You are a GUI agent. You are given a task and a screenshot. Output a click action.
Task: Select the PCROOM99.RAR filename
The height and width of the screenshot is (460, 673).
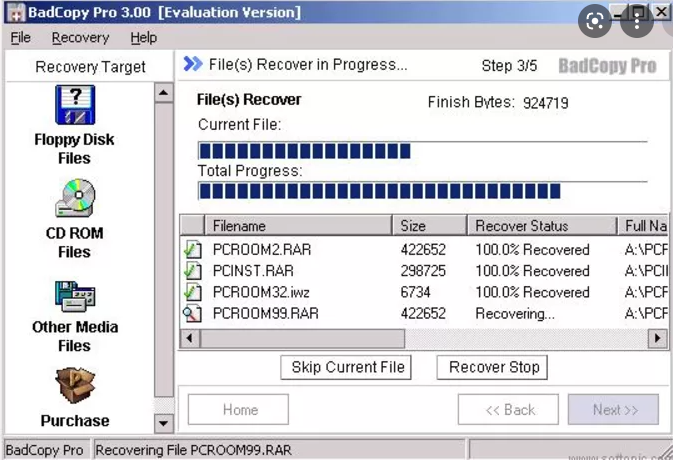266,313
